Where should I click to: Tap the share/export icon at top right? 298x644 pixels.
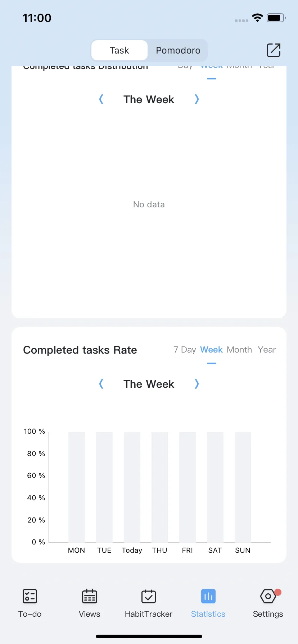coord(274,50)
